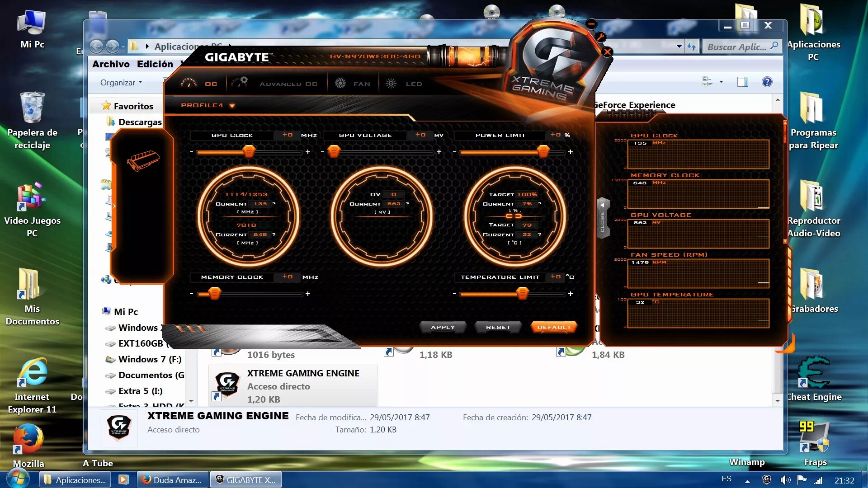Viewport: 868px width, 488px height.
Task: Open the Organizar dropdown
Action: point(121,83)
